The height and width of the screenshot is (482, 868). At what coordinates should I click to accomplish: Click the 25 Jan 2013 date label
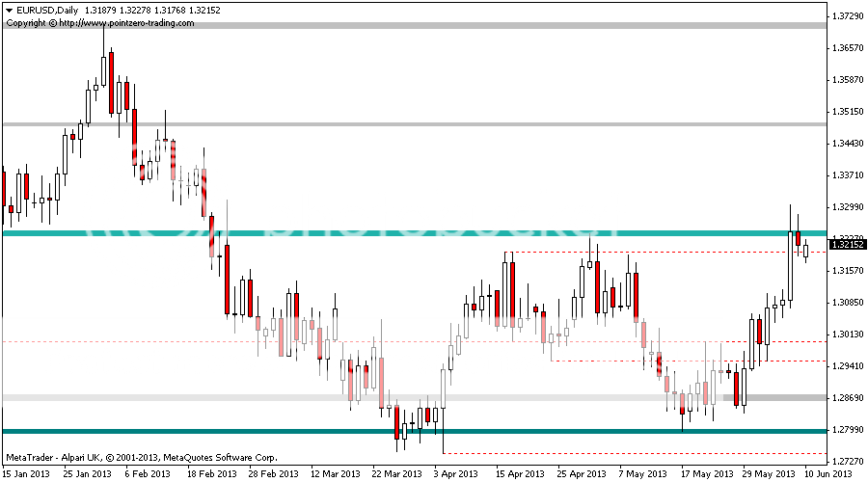(x=87, y=473)
